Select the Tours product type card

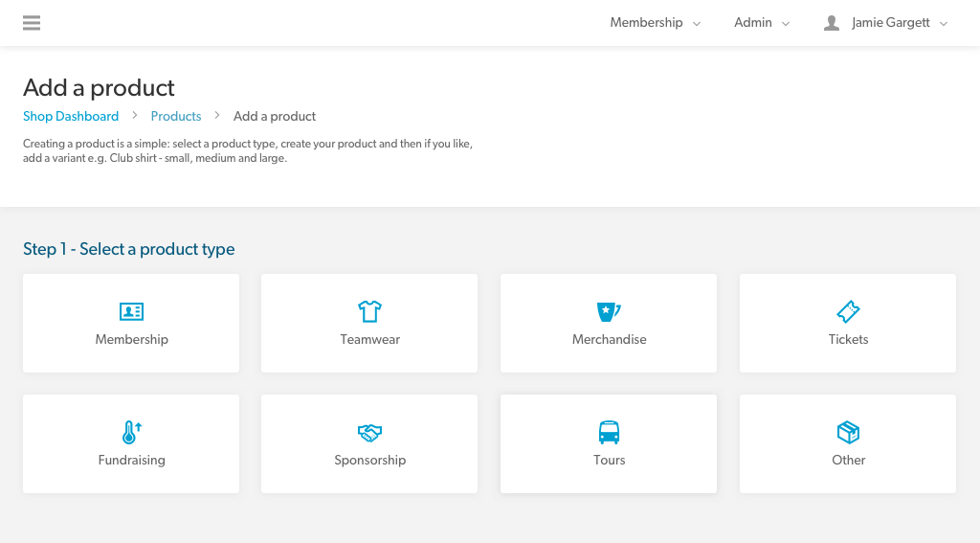(609, 443)
